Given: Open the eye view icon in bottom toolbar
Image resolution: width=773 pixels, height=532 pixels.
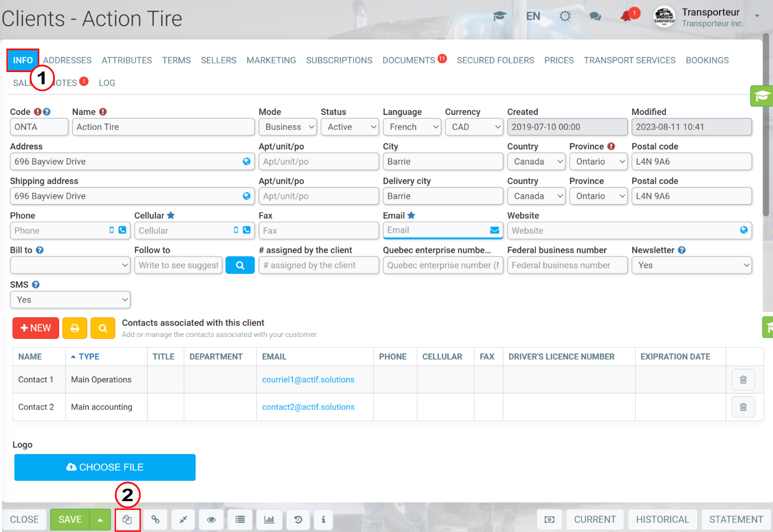Looking at the screenshot, I should pyautogui.click(x=211, y=520).
